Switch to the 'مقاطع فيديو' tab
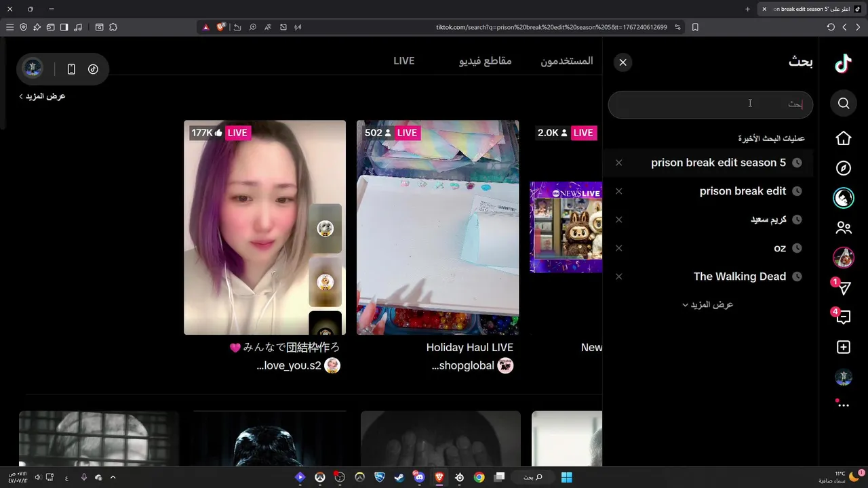 point(486,60)
